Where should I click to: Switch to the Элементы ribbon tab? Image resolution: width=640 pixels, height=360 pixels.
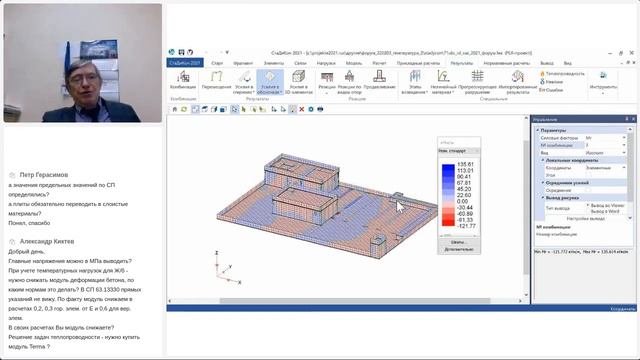(x=273, y=63)
